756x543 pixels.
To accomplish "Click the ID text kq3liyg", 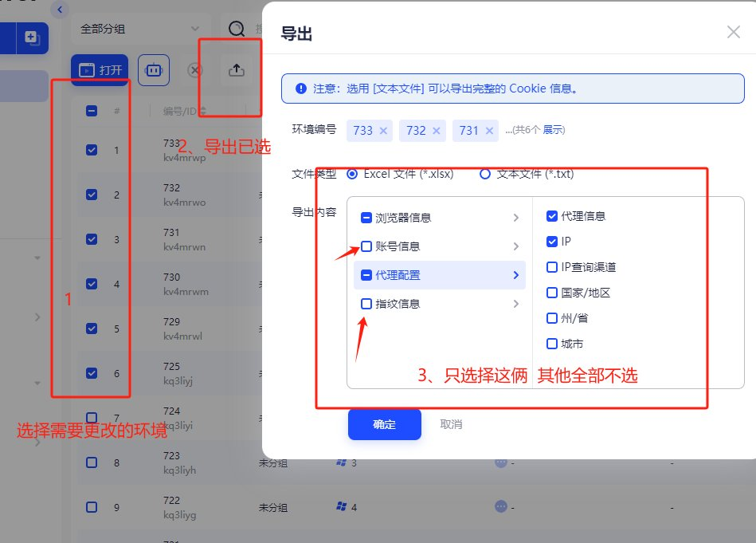I will click(179, 515).
